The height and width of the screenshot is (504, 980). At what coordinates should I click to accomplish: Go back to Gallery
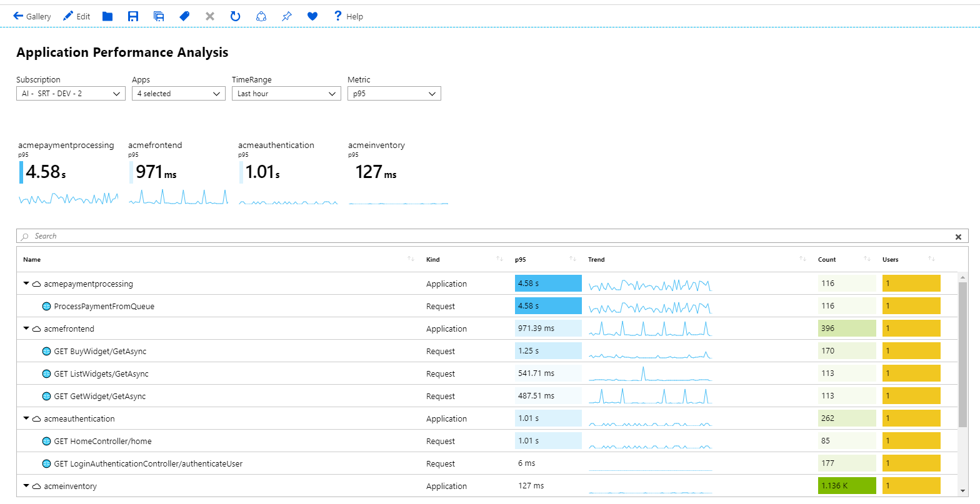[x=32, y=16]
